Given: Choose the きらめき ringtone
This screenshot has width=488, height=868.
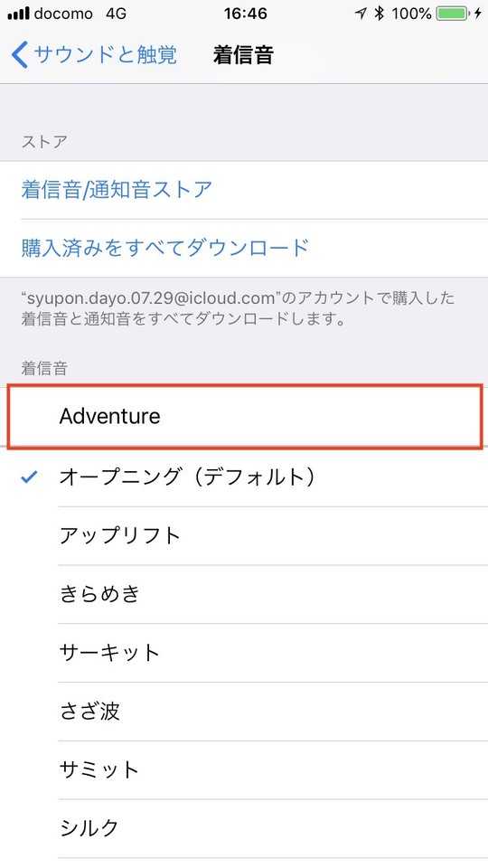Looking at the screenshot, I should pos(244,594).
